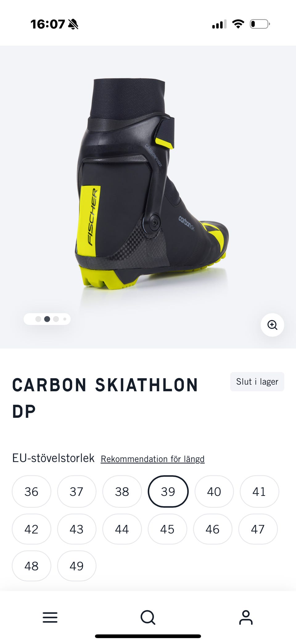Select the highlighted size 39

[x=168, y=492]
